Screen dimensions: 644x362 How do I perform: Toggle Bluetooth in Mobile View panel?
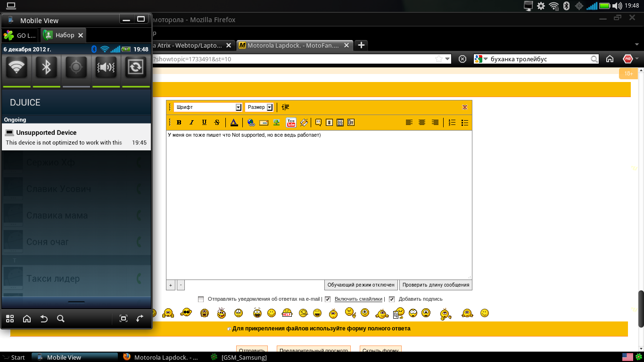[x=47, y=68]
